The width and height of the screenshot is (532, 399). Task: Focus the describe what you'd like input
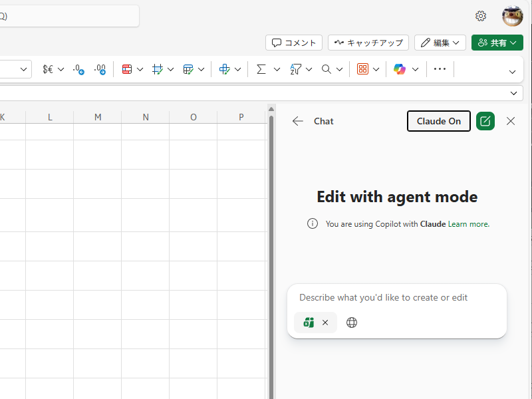point(397,297)
